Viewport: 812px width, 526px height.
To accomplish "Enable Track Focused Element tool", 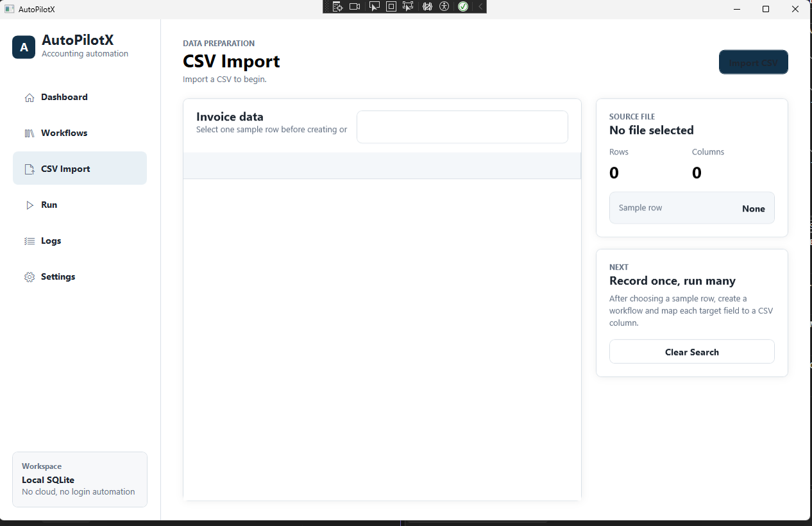I will pyautogui.click(x=408, y=6).
